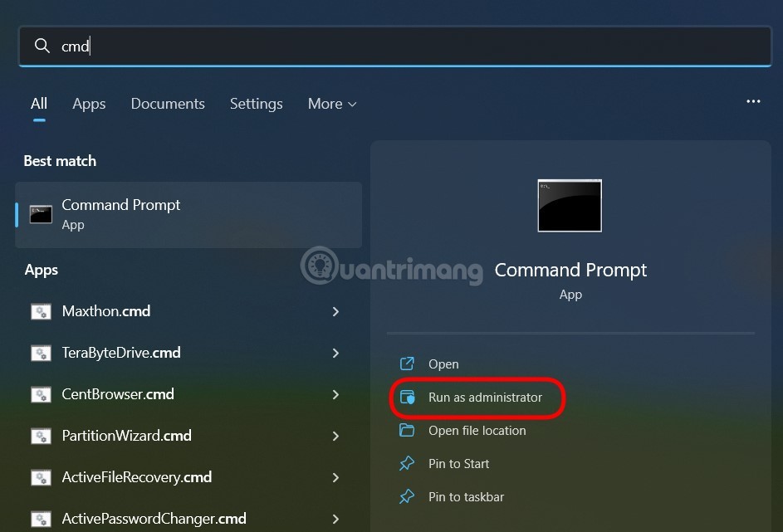
Task: Expand options for CentBrowser.cmd
Action: click(335, 394)
